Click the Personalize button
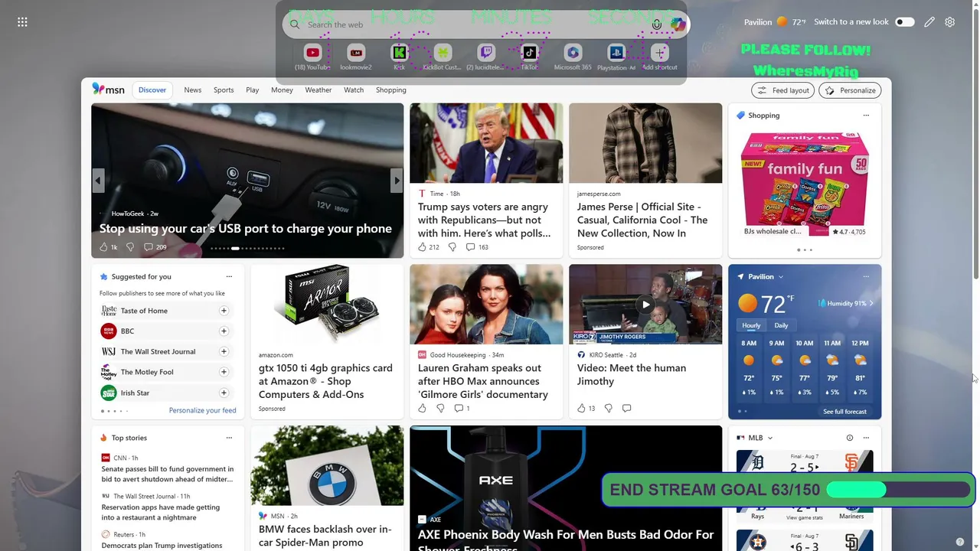980x551 pixels. 850,90
